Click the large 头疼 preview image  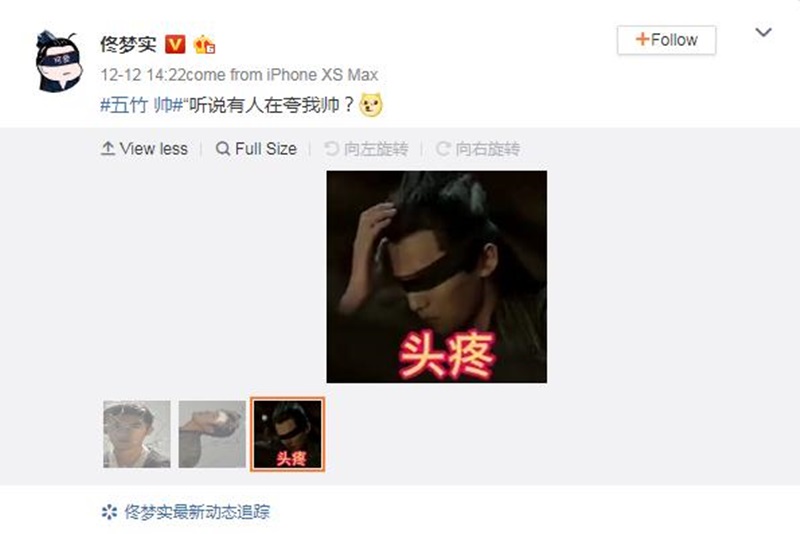[437, 276]
